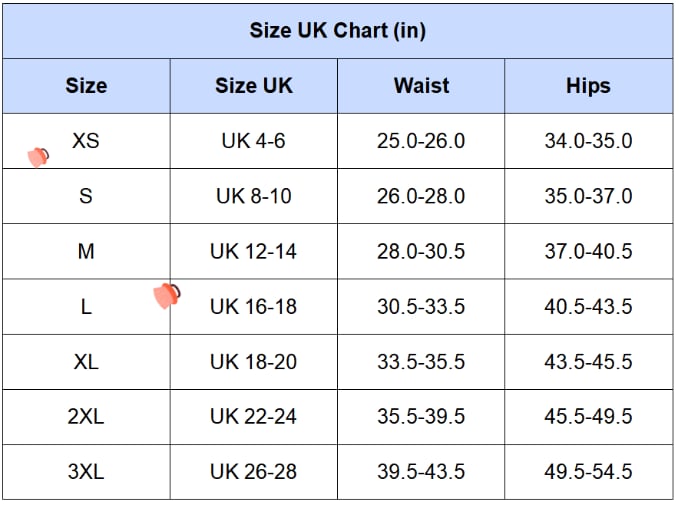
Task: Select the Waist column header
Action: pyautogui.click(x=421, y=86)
